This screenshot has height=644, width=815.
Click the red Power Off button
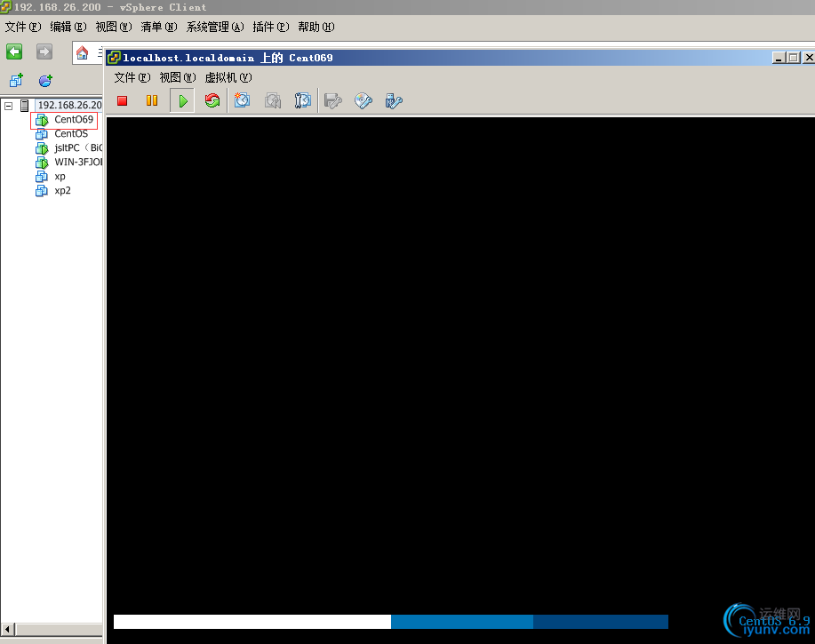click(122, 100)
